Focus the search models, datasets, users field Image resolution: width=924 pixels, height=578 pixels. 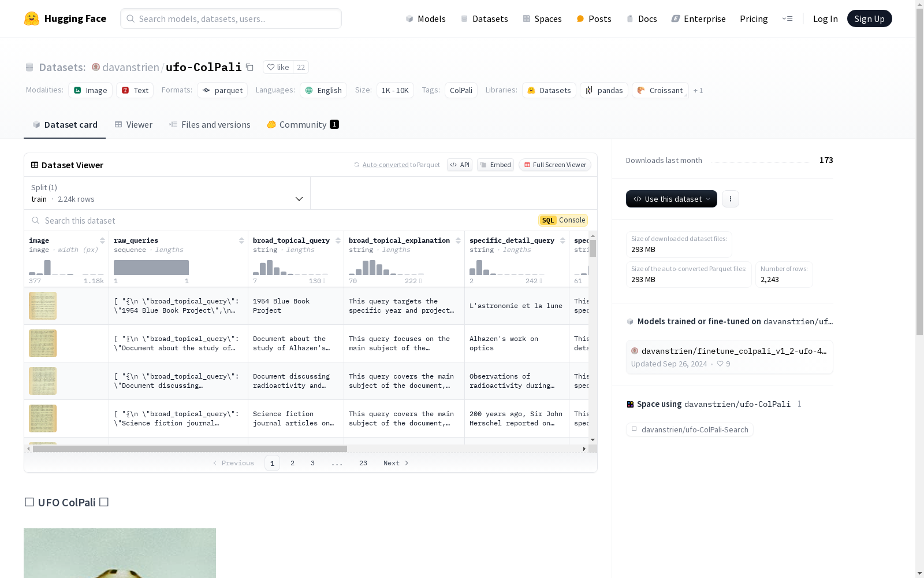coord(231,18)
